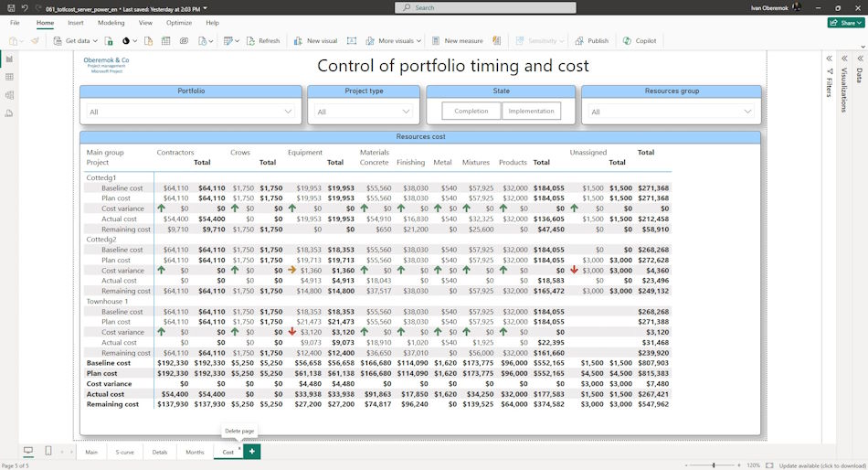
Task: Add a new page with plus button
Action: [252, 451]
